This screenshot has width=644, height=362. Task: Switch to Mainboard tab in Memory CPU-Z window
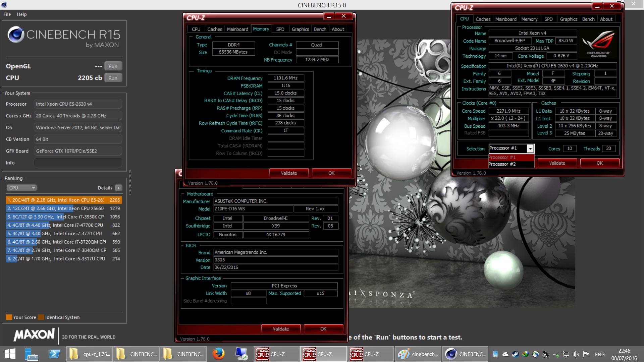(x=237, y=29)
